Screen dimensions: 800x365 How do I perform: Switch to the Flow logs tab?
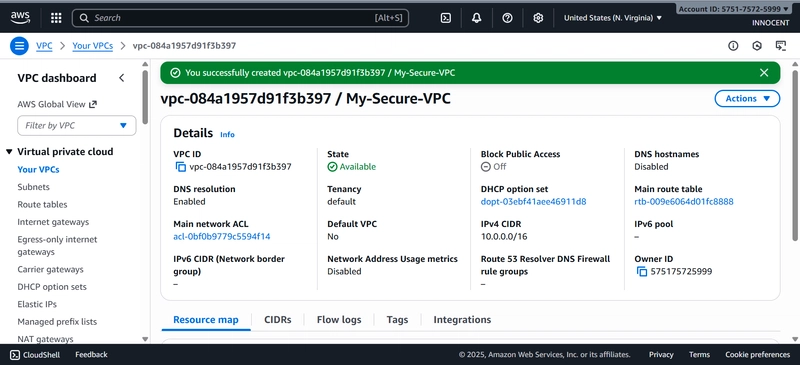click(x=339, y=320)
